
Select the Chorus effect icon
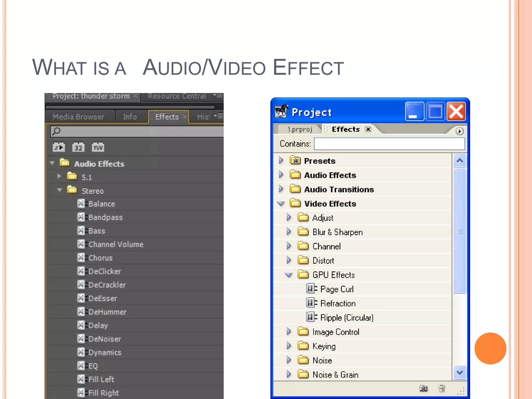[x=81, y=258]
